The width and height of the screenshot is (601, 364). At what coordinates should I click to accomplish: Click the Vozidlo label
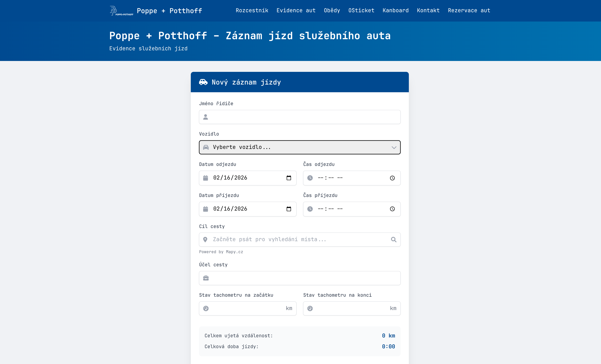(x=209, y=134)
